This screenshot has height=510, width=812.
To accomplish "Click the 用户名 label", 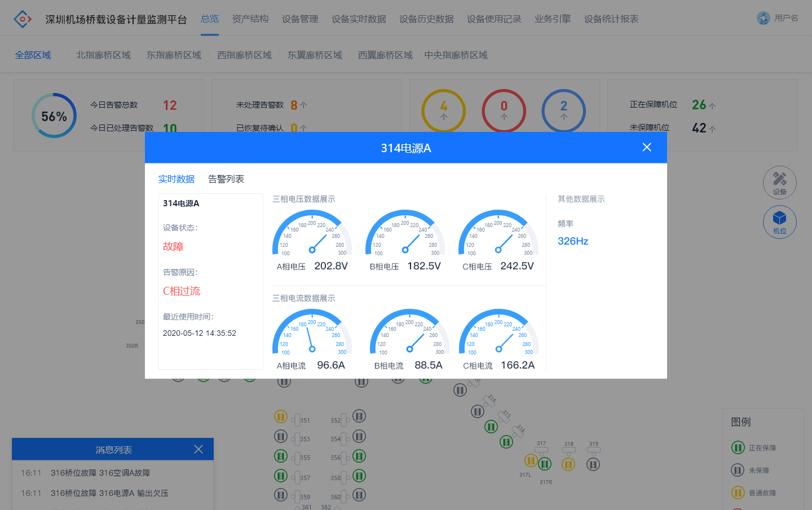I will click(x=786, y=18).
